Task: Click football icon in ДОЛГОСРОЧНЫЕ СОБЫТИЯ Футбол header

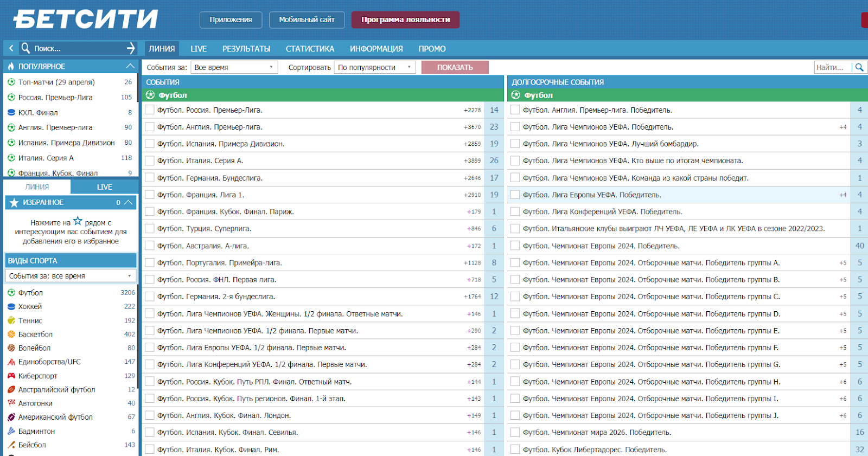Action: point(516,95)
